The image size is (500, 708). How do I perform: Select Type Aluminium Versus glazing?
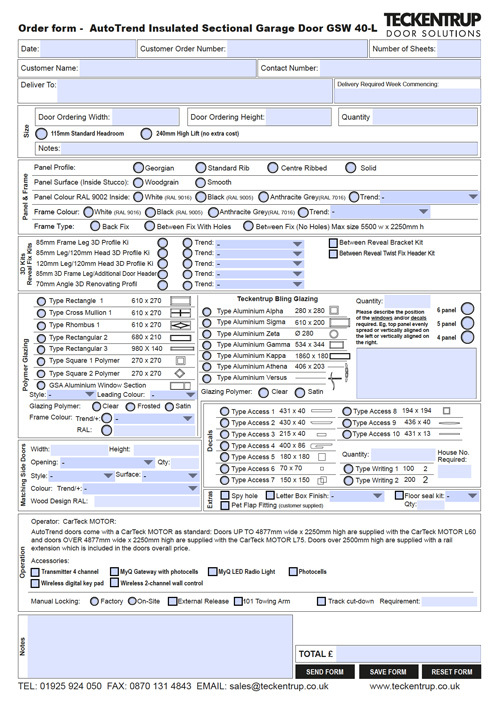pyautogui.click(x=207, y=378)
